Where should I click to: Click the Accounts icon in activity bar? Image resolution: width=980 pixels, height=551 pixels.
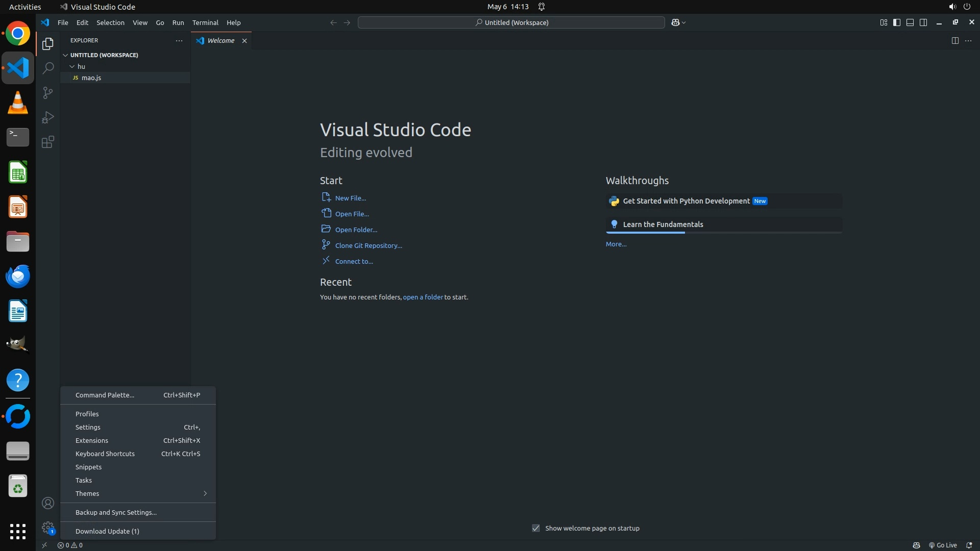tap(48, 503)
